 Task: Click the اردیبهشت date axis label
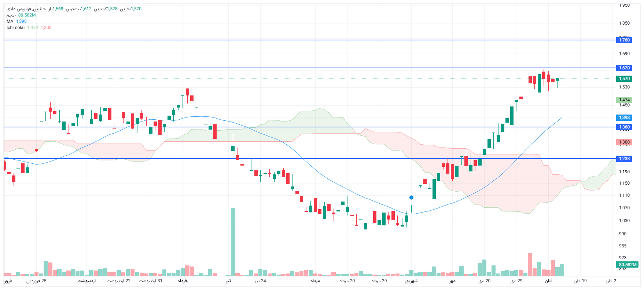pos(87,281)
